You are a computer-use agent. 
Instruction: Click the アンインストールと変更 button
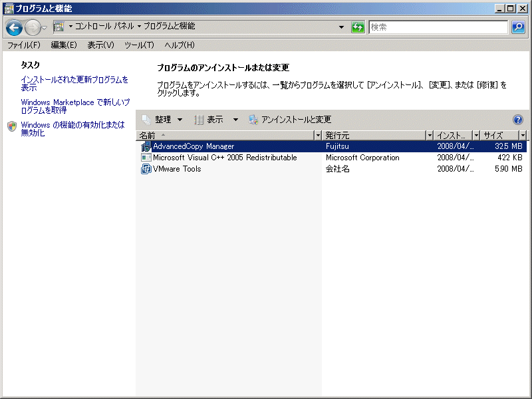pos(290,120)
